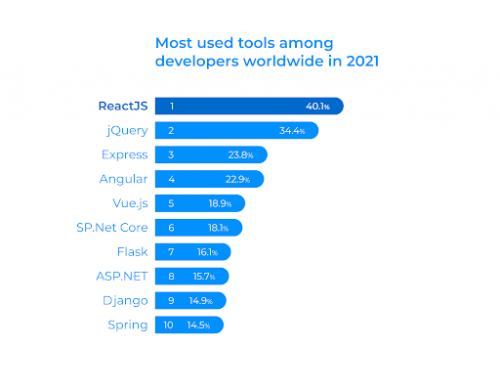Click the SP.Net Core label text
The image size is (500, 391).
[x=112, y=228]
